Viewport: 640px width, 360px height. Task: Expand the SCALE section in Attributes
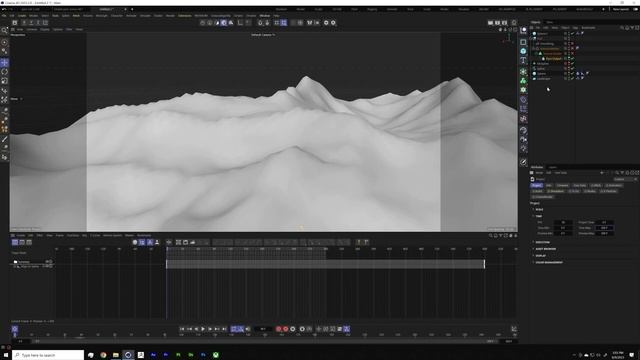539,209
